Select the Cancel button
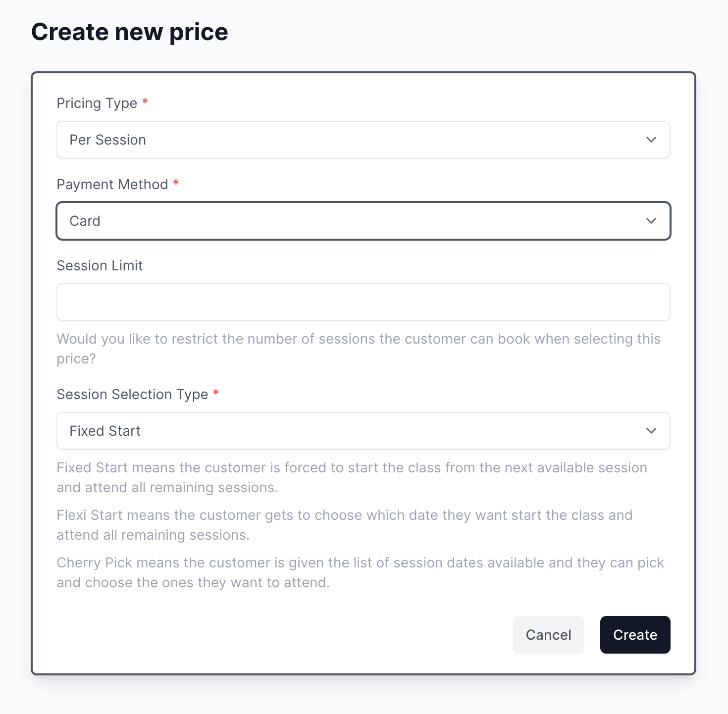Viewport: 728px width, 714px height. pos(548,635)
